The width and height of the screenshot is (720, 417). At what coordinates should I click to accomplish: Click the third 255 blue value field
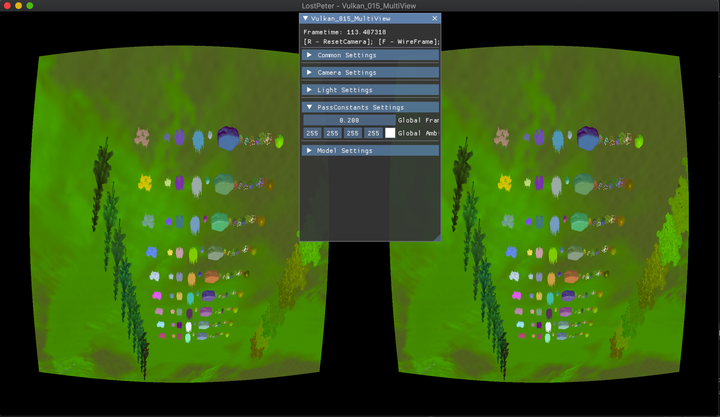point(353,133)
